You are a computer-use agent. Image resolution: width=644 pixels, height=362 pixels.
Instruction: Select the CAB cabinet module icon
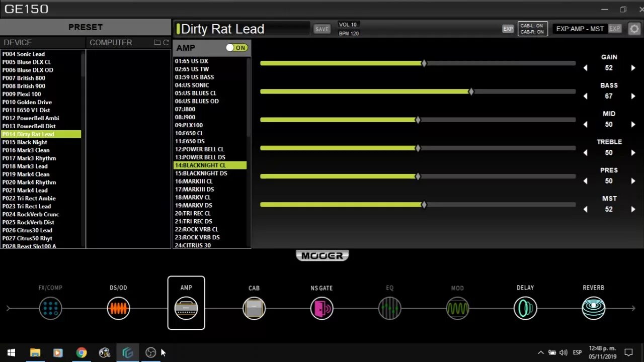click(x=254, y=308)
